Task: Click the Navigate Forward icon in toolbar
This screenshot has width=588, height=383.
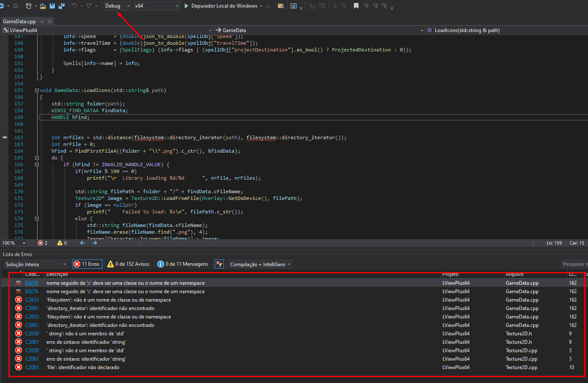Action: click(x=16, y=6)
